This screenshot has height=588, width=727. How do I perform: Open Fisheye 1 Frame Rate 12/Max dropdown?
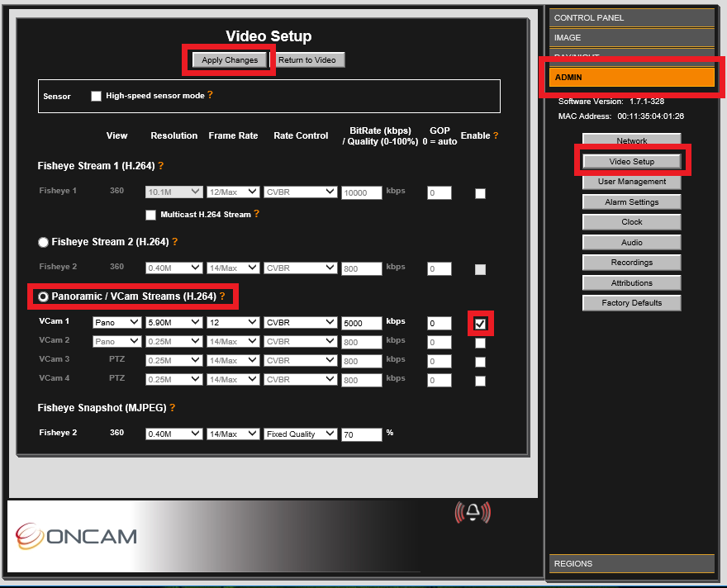[233, 192]
